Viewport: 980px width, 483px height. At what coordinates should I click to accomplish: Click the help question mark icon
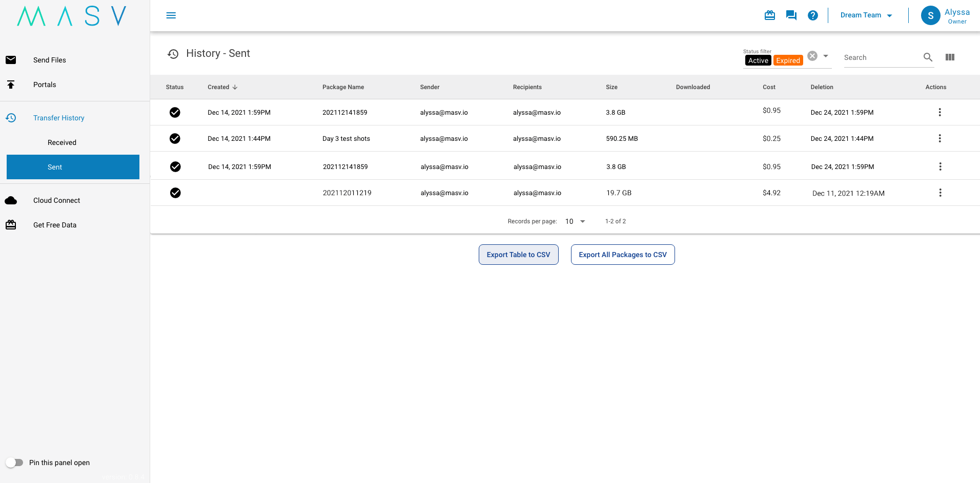(813, 15)
